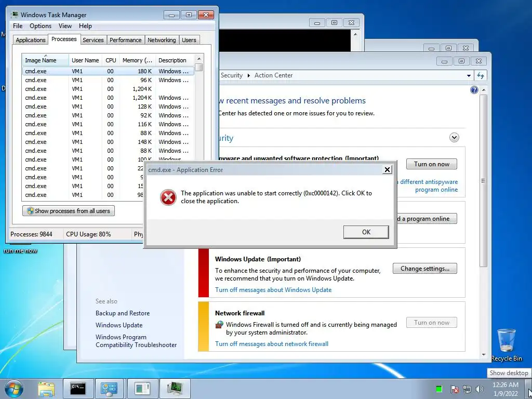This screenshot has width=532, height=399.
Task: Open the Windows Start menu orb
Action: point(14,389)
